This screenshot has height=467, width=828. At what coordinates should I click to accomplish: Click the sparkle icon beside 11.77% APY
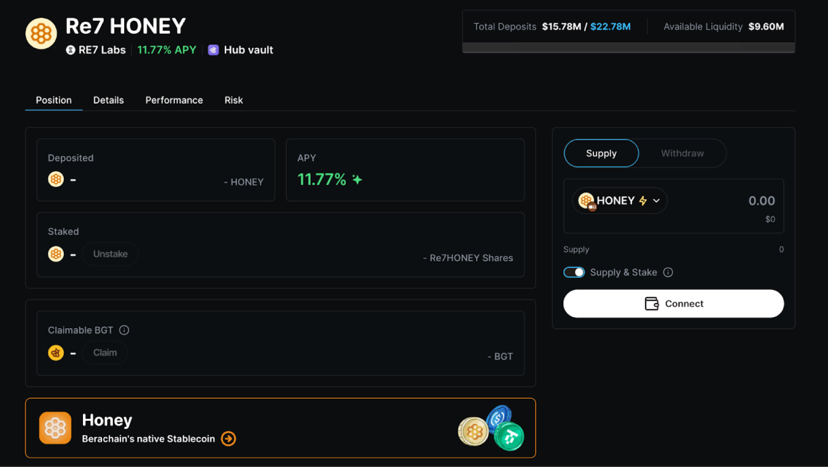[x=357, y=180]
